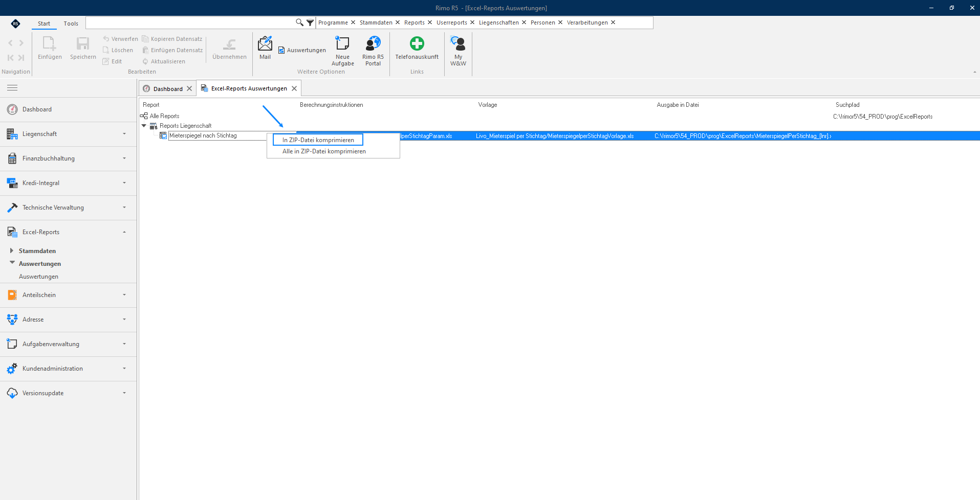The image size is (980, 500).
Task: Click the search input field
Action: pyautogui.click(x=190, y=22)
